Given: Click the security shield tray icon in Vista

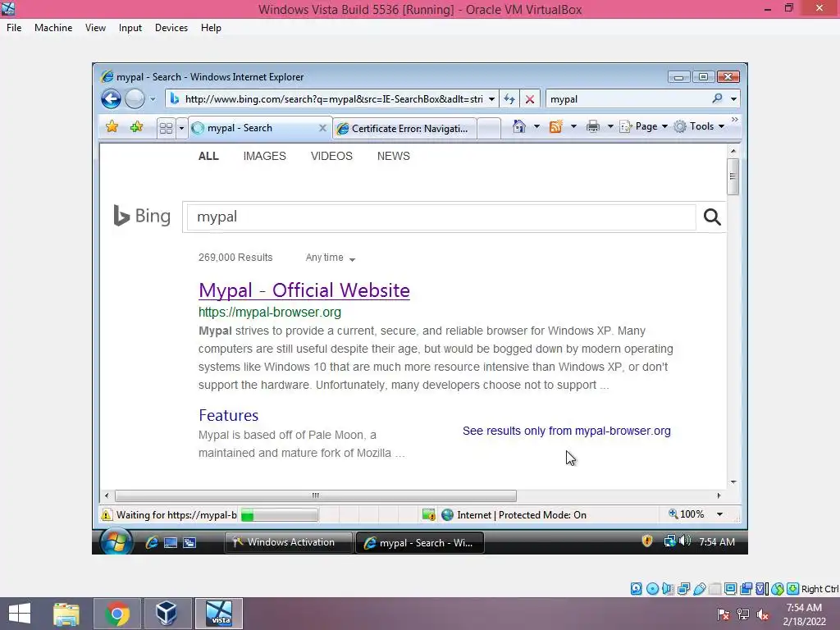Looking at the screenshot, I should point(647,541).
